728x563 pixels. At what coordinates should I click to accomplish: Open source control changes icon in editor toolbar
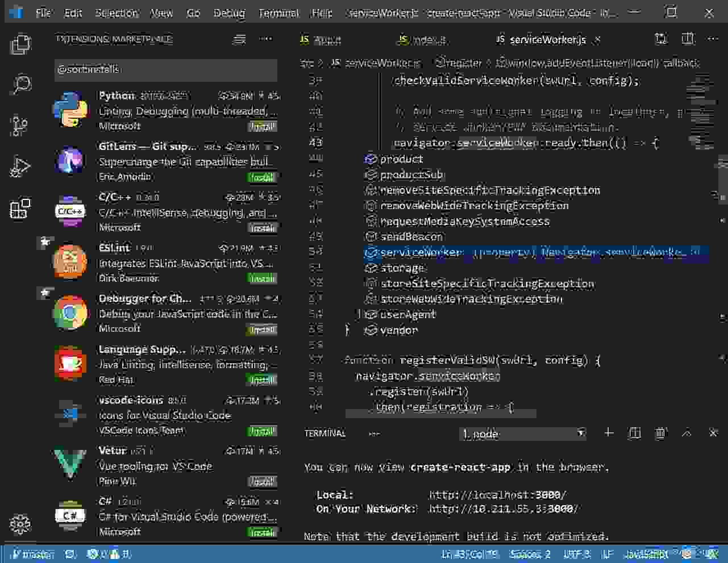pyautogui.click(x=661, y=39)
